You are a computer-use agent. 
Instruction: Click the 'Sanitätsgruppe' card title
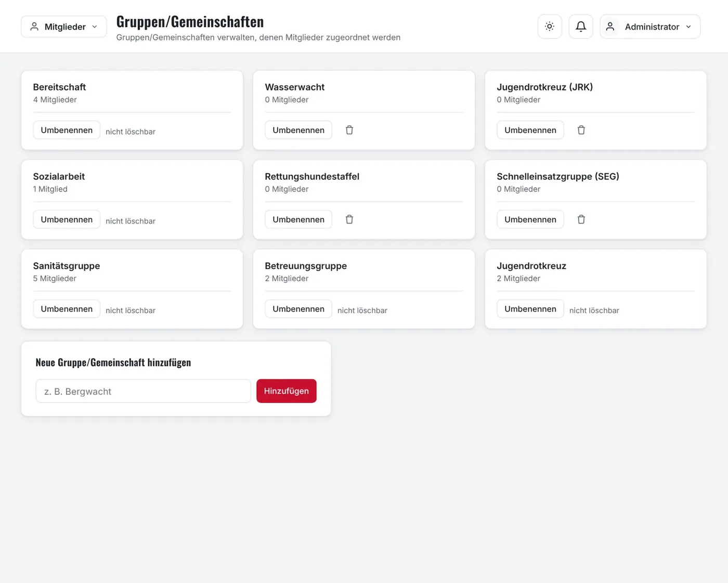[x=67, y=266]
